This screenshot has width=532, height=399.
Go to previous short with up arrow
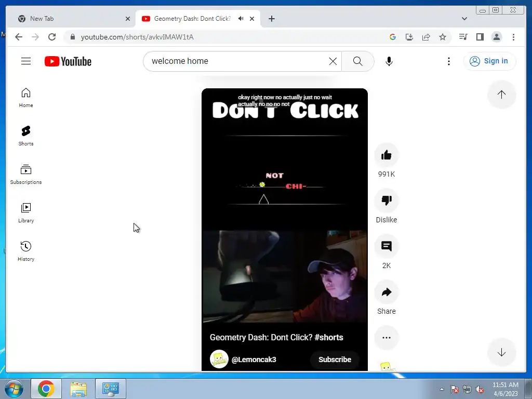point(501,95)
